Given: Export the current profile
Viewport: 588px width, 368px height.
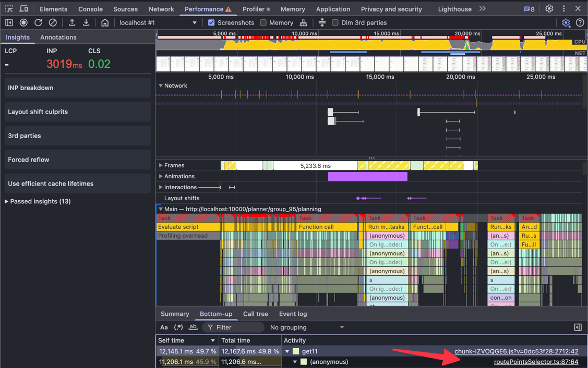Looking at the screenshot, I should pyautogui.click(x=86, y=23).
